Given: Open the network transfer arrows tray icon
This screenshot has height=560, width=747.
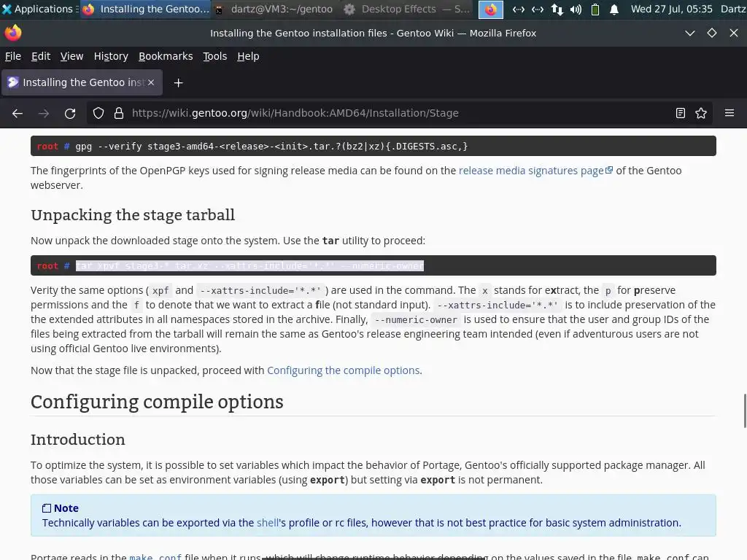Looking at the screenshot, I should click(557, 9).
